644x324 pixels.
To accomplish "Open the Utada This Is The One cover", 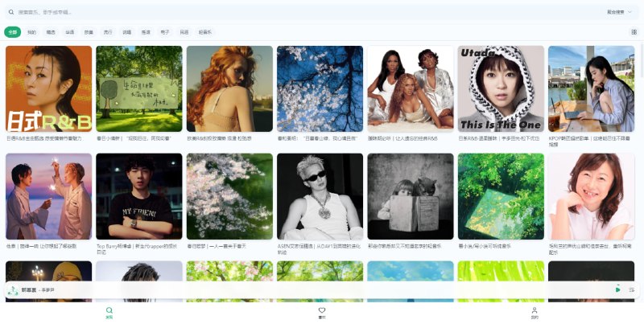I will [501, 88].
